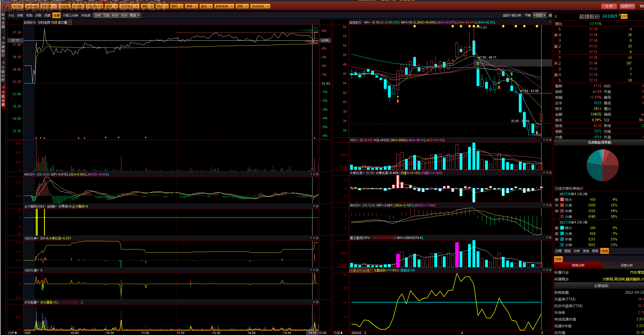The width and height of the screenshot is (644, 335).
Task: Open help for the VOL panel
Action: (544, 140)
